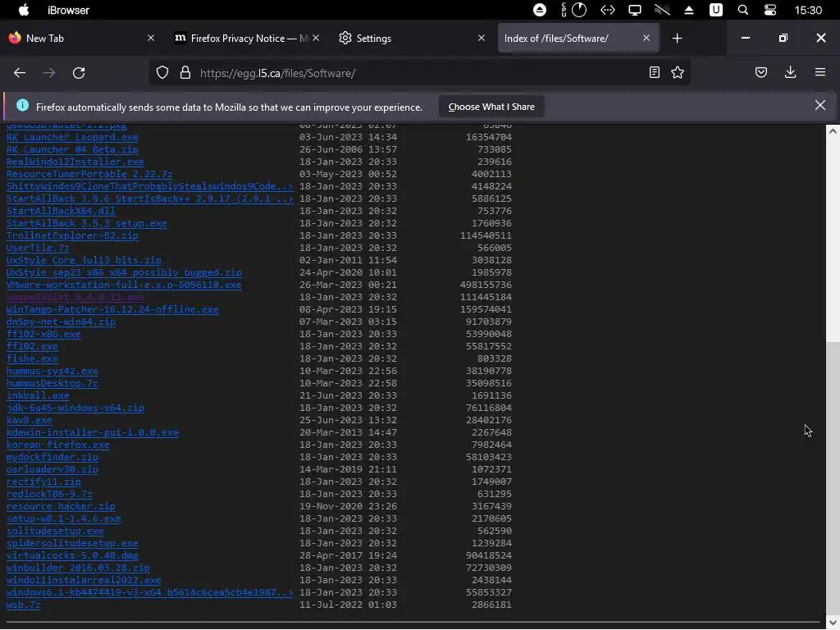Download wsb.7z

click(23, 605)
